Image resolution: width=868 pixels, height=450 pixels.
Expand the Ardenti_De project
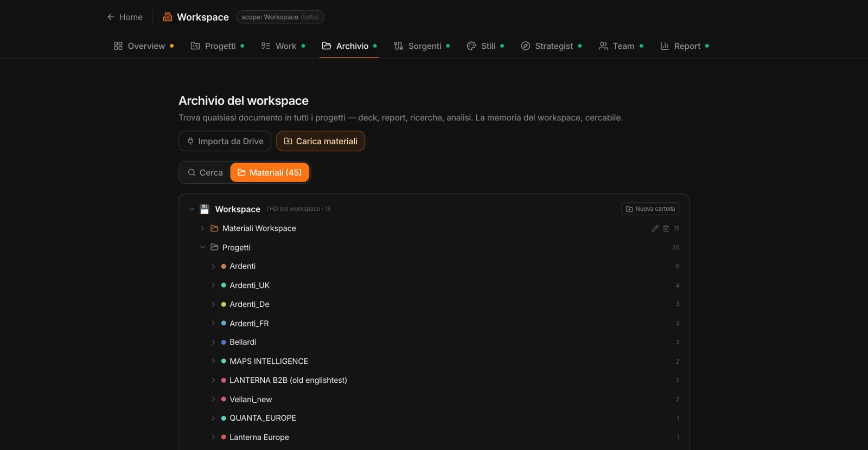coord(213,304)
